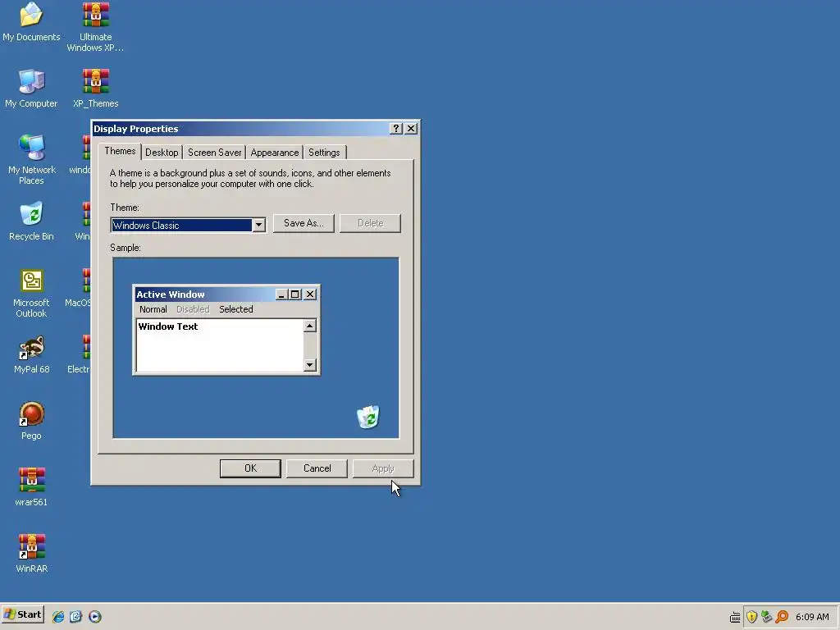Switch to the Screen Saver tab
This screenshot has height=630, width=840.
pos(214,153)
